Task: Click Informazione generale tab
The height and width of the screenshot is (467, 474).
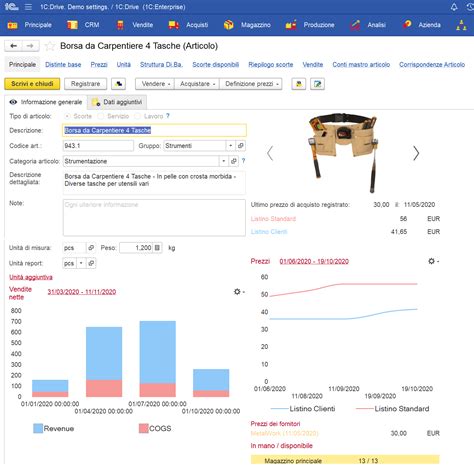Action: point(46,102)
